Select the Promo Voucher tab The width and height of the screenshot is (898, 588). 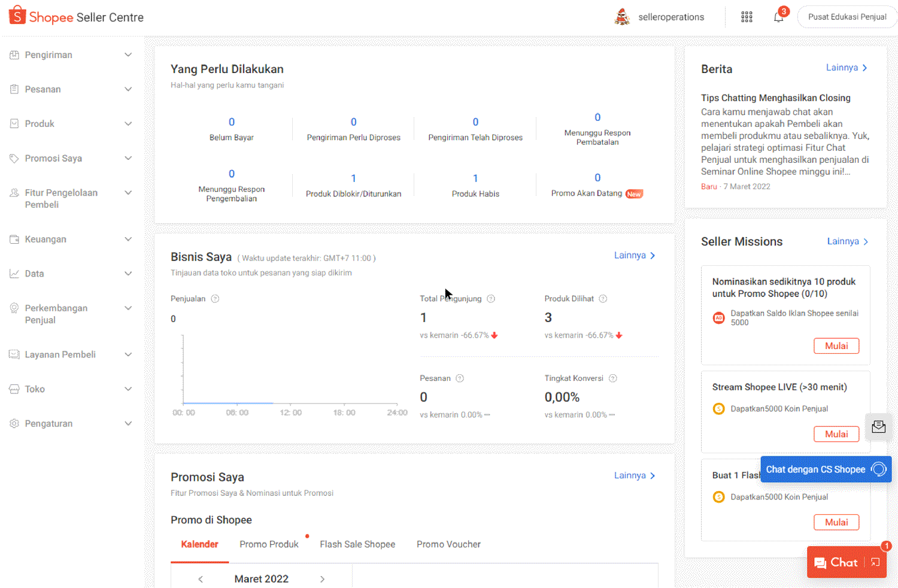click(x=448, y=544)
